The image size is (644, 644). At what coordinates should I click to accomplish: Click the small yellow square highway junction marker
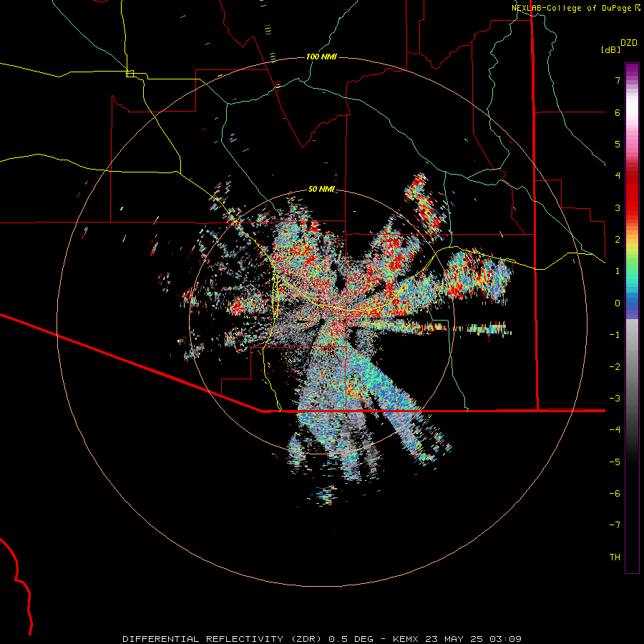click(130, 74)
